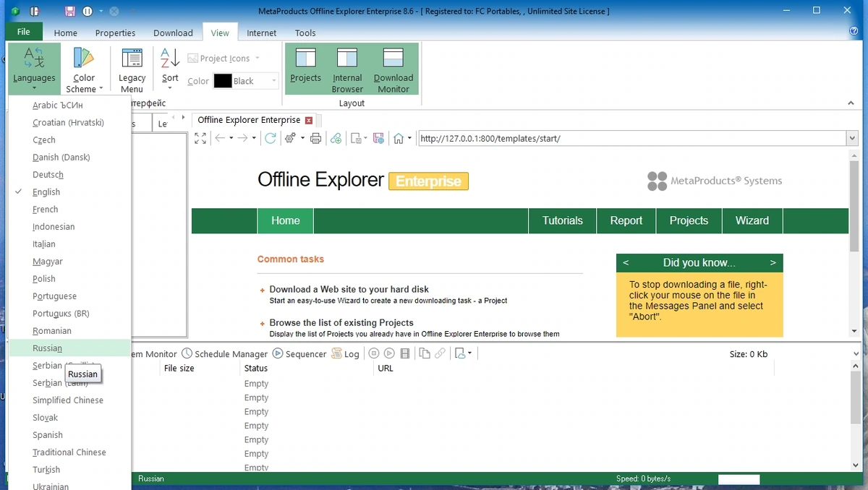Click the exit door icon in title bar
The height and width of the screenshot is (490, 868).
[34, 12]
